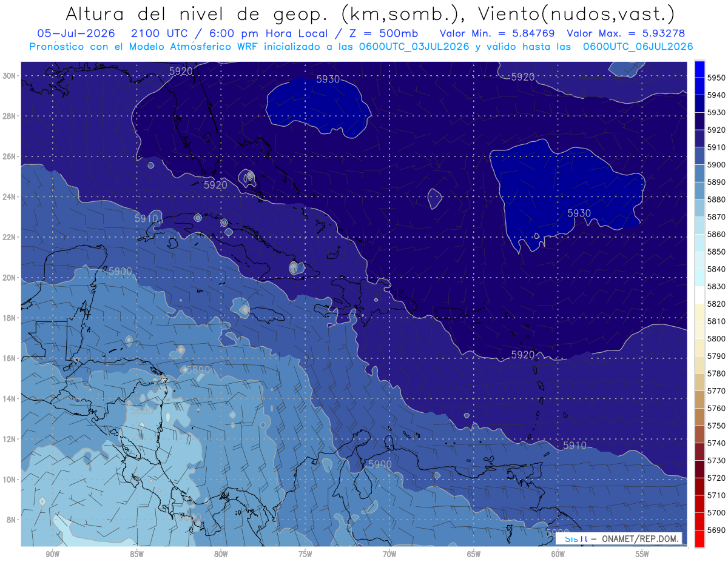
Task: Select the '16N' latitude axis label
Action: pyautogui.click(x=8, y=358)
